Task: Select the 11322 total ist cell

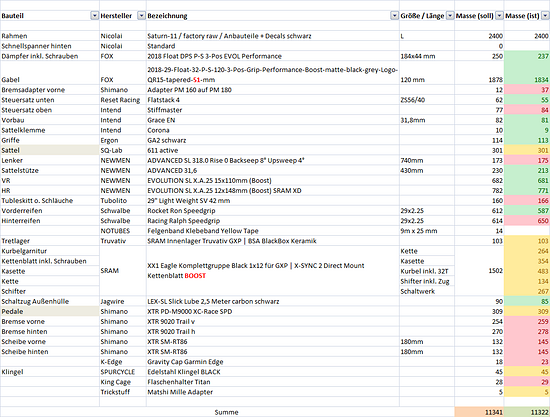Action: pyautogui.click(x=527, y=412)
